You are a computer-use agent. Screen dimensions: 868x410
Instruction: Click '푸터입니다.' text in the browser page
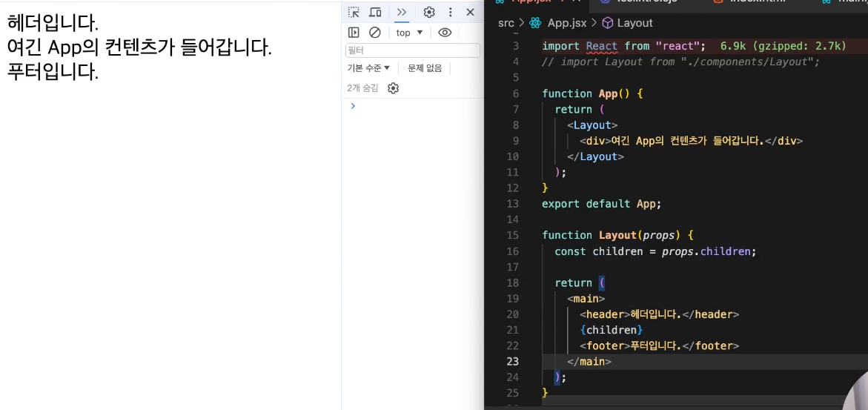53,71
